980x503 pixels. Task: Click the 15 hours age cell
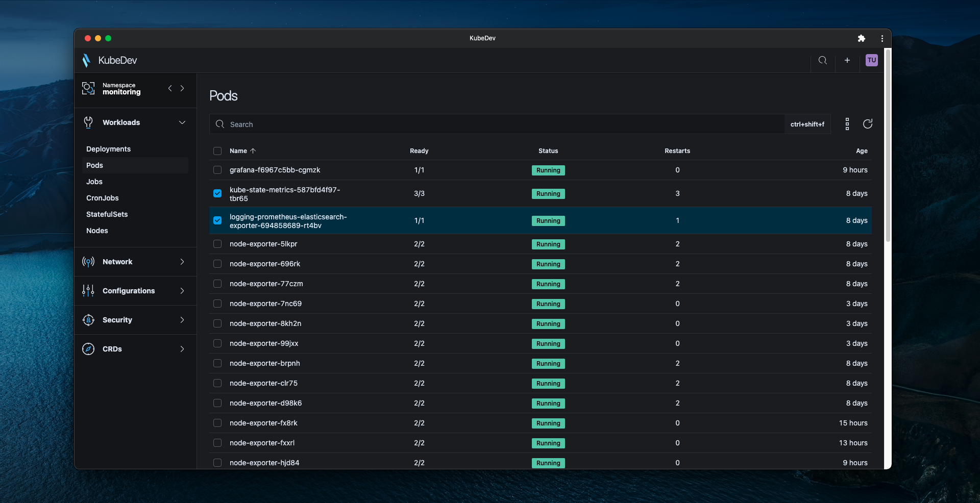[853, 423]
